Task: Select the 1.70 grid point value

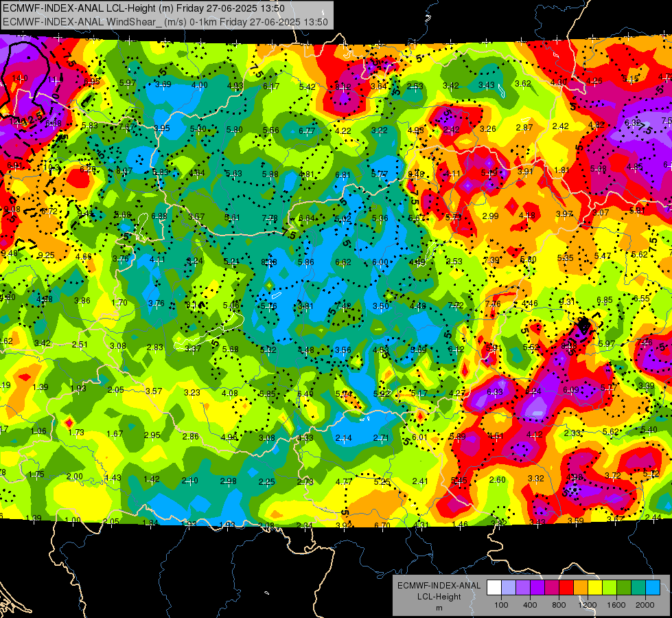Action: [119, 302]
